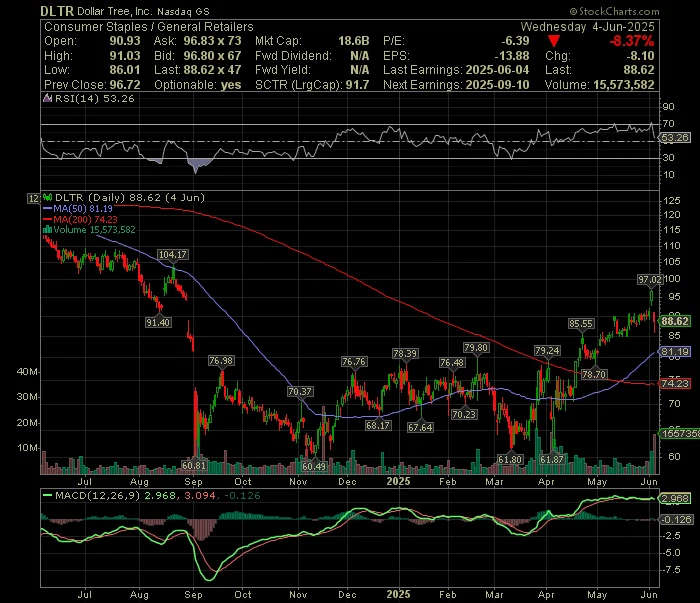This screenshot has height=603, width=700.
Task: Click the StockCharts.com copyright text
Action: [614, 11]
